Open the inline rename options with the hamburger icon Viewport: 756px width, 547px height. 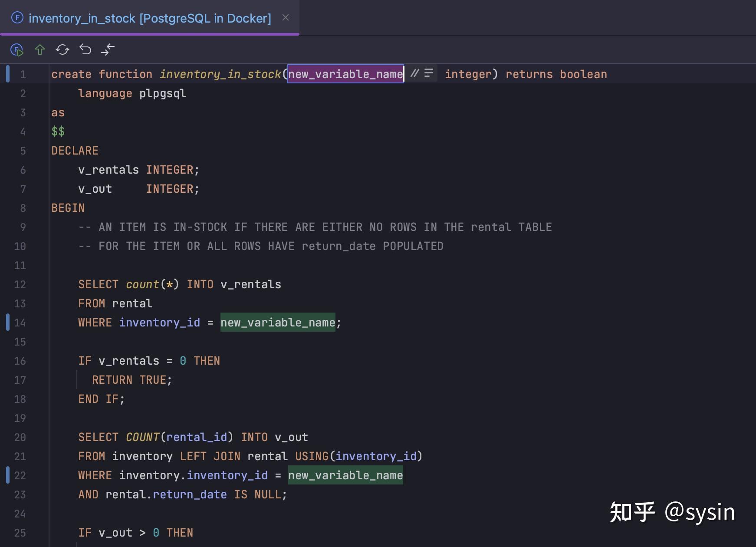429,73
